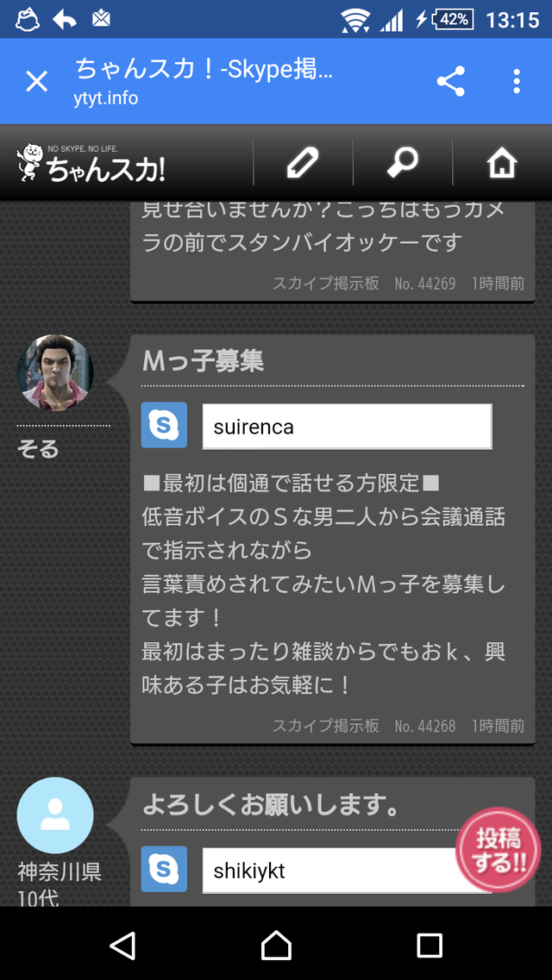Tap the pencil compose post icon
The image size is (552, 980).
click(303, 162)
